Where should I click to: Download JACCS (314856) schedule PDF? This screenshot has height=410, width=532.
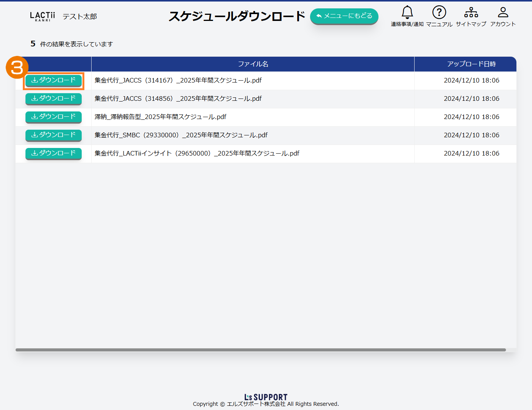(54, 99)
